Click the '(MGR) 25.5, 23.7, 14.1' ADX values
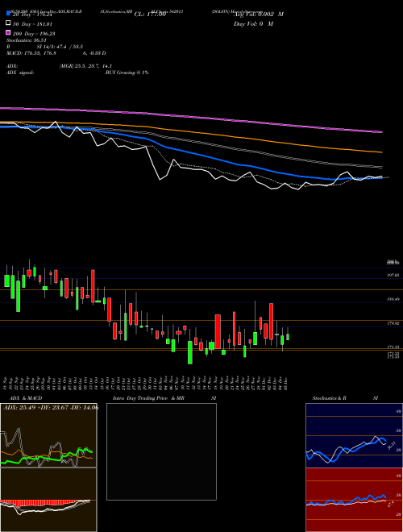 tap(85, 66)
